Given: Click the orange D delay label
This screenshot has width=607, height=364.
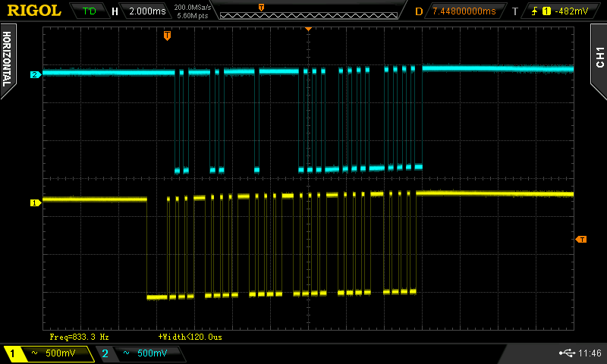Looking at the screenshot, I should [419, 11].
